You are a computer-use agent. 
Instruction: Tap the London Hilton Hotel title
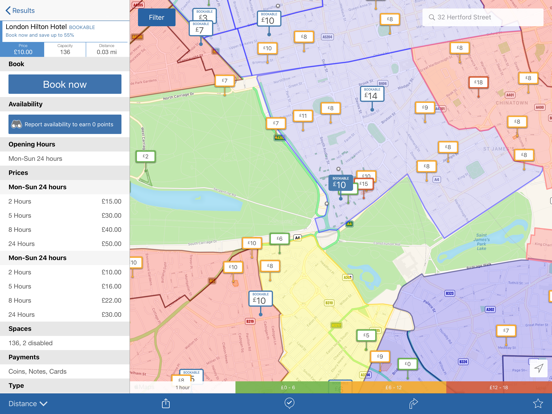(36, 27)
